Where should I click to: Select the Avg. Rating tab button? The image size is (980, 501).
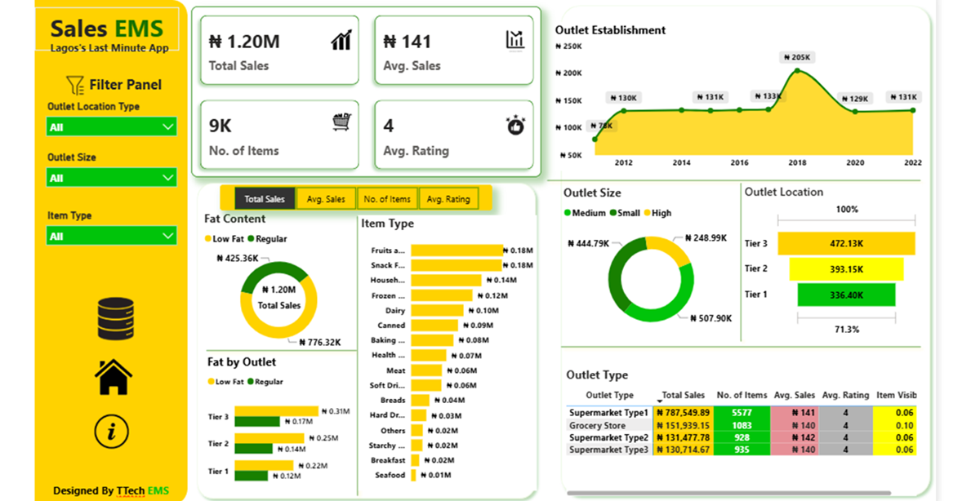tap(448, 199)
